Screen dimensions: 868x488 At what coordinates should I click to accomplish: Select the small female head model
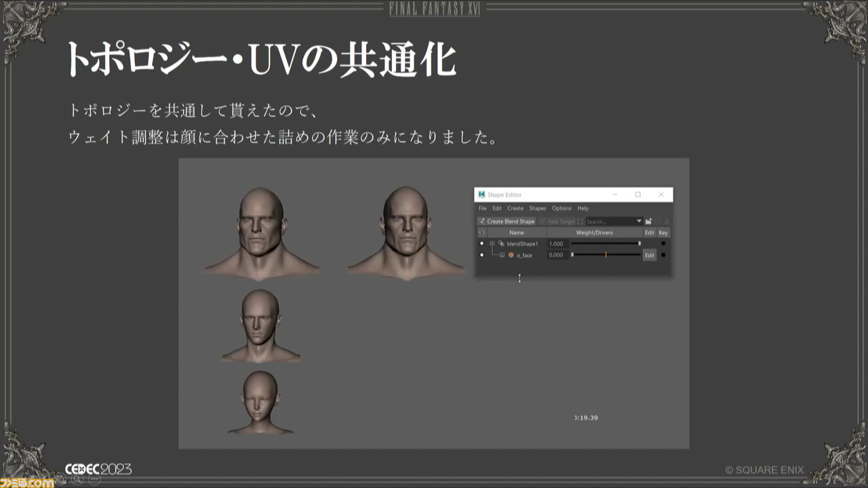pyautogui.click(x=260, y=402)
